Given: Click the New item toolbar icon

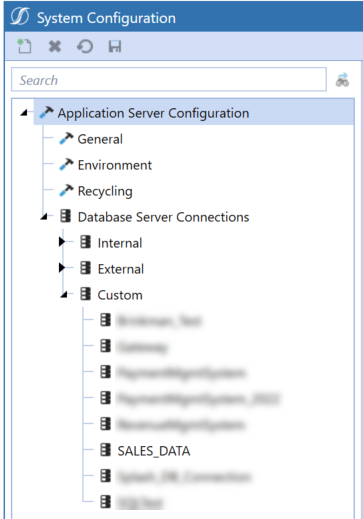Looking at the screenshot, I should click(24, 46).
